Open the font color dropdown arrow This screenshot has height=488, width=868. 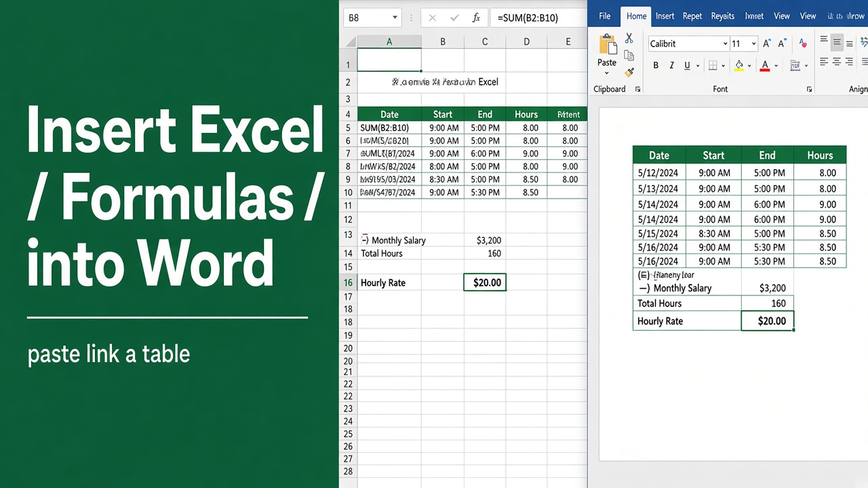click(x=776, y=66)
